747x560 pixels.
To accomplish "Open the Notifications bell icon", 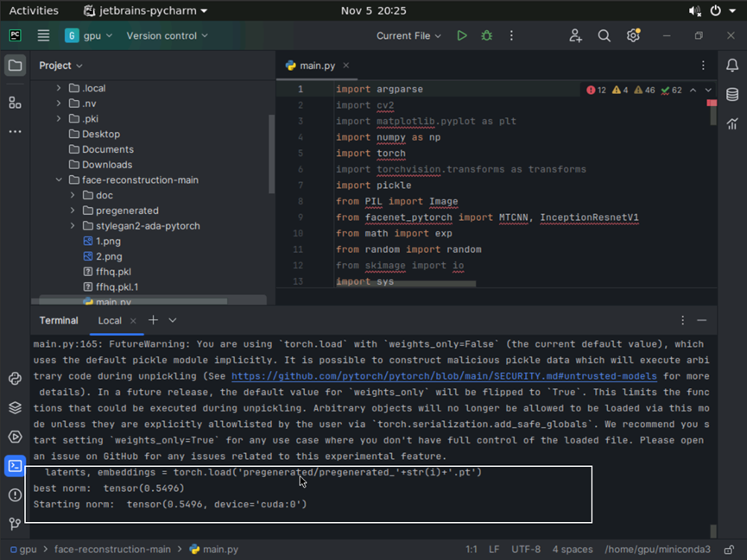I will (731, 66).
